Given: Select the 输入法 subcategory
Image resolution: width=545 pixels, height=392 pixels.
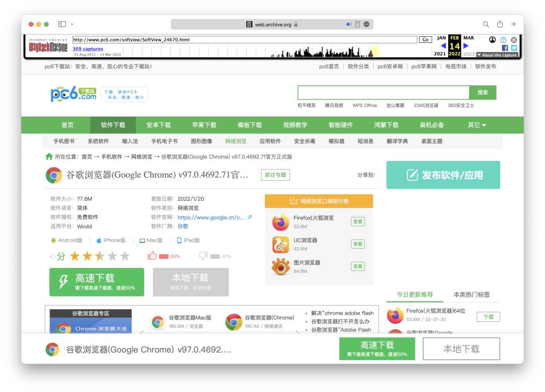Looking at the screenshot, I should pos(130,141).
